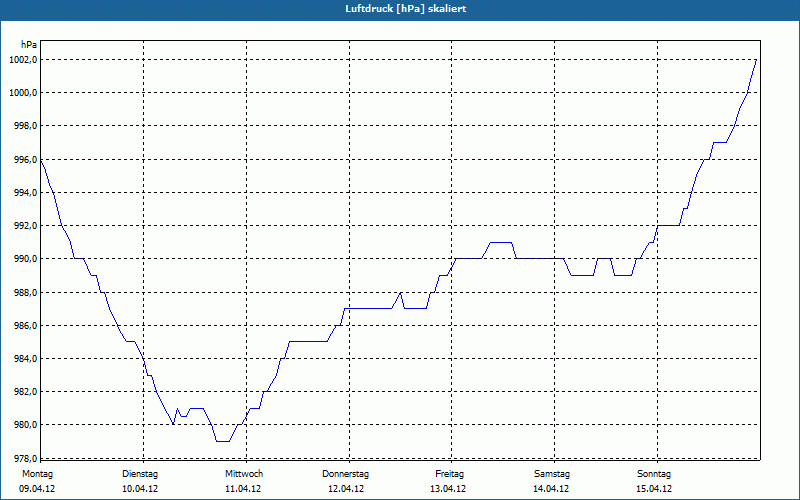Click the date 10.04.12

140,489
